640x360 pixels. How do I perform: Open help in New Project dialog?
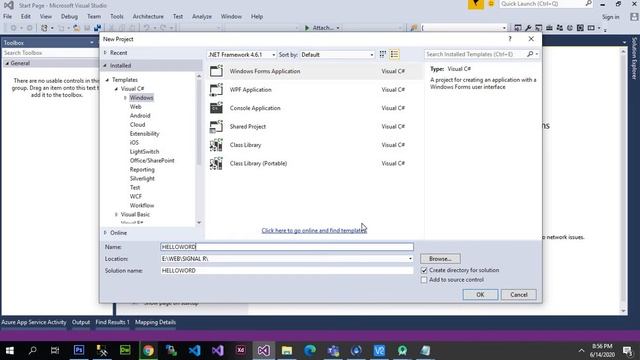coord(509,39)
